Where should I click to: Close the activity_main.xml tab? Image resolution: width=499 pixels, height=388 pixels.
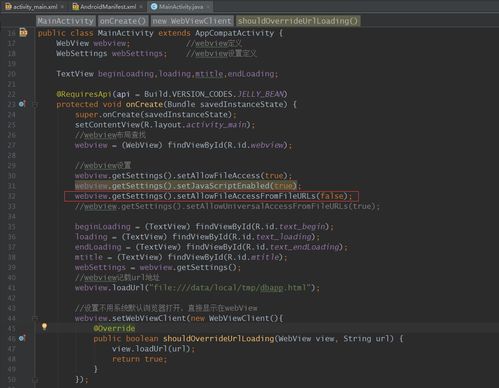point(62,7)
